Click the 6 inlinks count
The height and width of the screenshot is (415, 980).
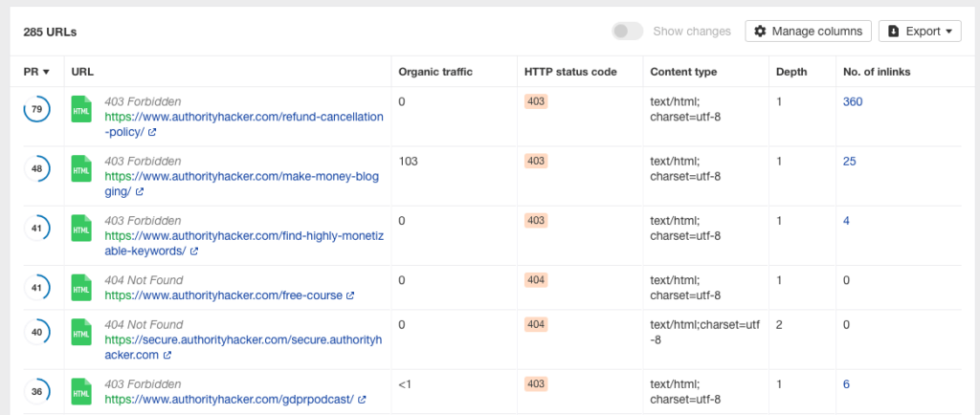(x=846, y=383)
